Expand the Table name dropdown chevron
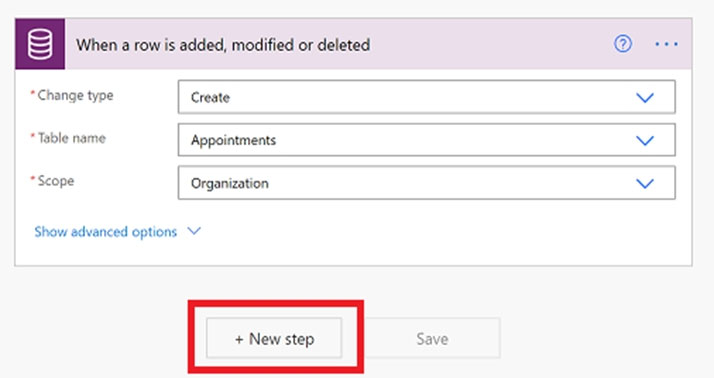The height and width of the screenshot is (378, 714). coord(645,140)
